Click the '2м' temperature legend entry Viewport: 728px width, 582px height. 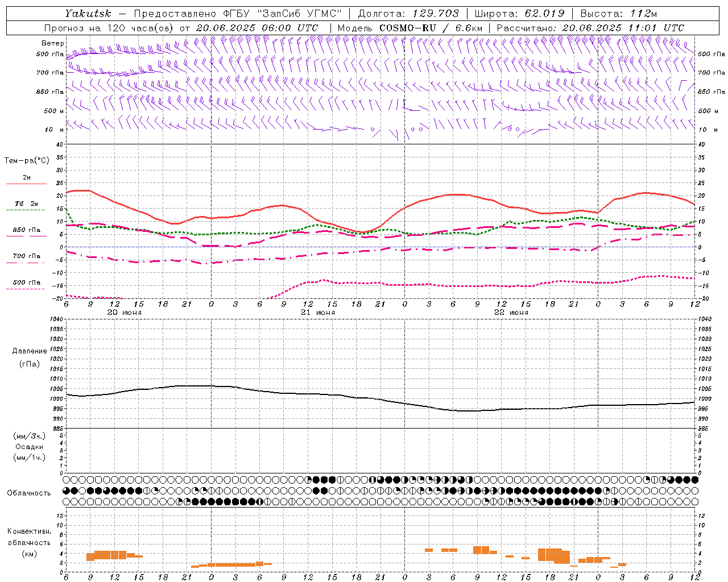(x=27, y=178)
